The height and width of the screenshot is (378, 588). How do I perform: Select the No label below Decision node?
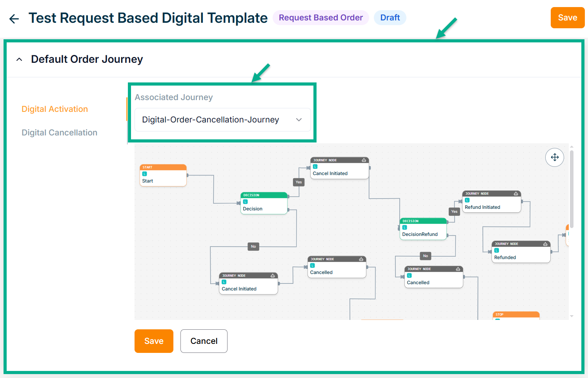pos(253,247)
